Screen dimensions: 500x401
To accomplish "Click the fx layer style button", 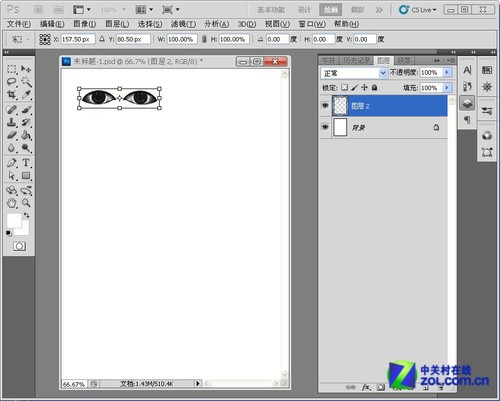I will click(366, 387).
